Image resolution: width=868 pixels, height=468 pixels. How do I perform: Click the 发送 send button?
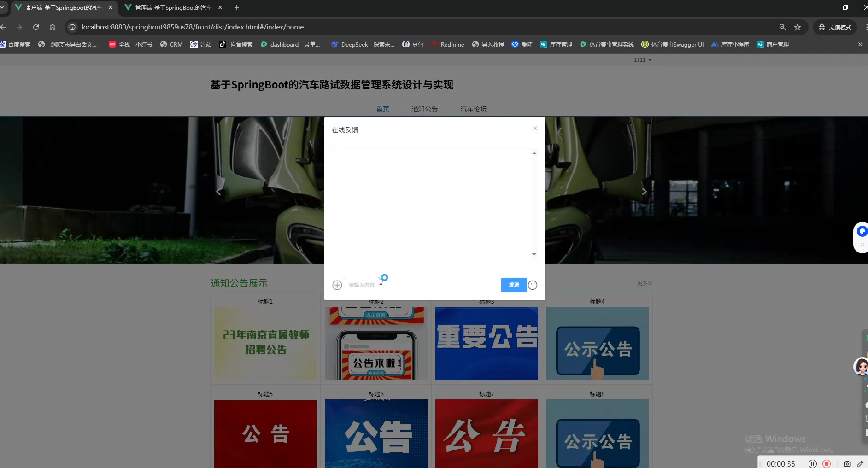tap(514, 285)
